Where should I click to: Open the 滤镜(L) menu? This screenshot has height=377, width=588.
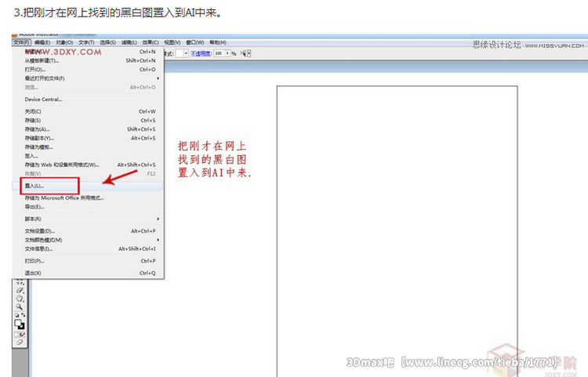tap(129, 42)
